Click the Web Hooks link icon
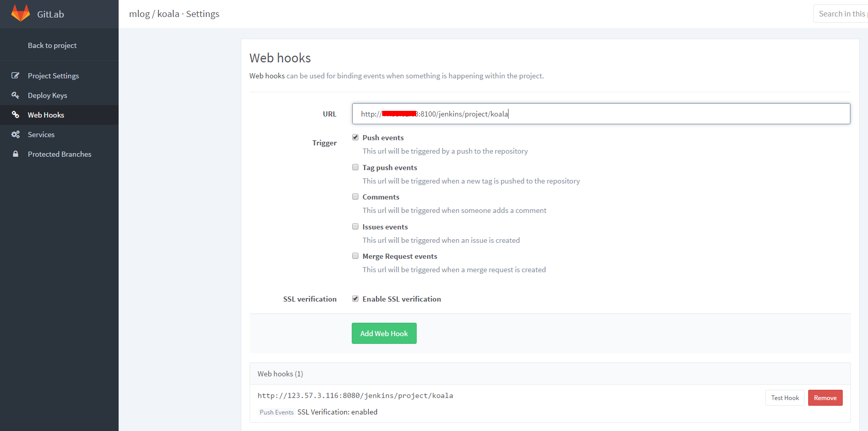Viewport: 868px width, 431px height. pyautogui.click(x=15, y=115)
